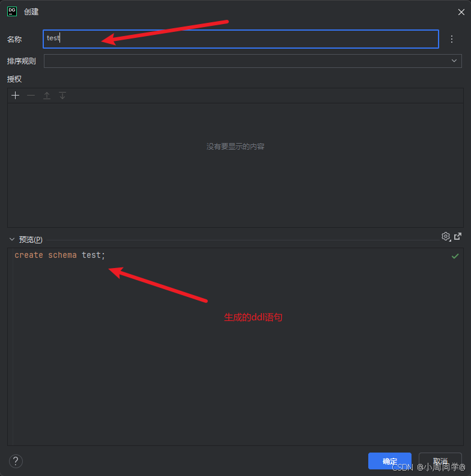Open preview in editor via external arrow icon
Image resolution: width=471 pixels, height=476 pixels.
[458, 236]
